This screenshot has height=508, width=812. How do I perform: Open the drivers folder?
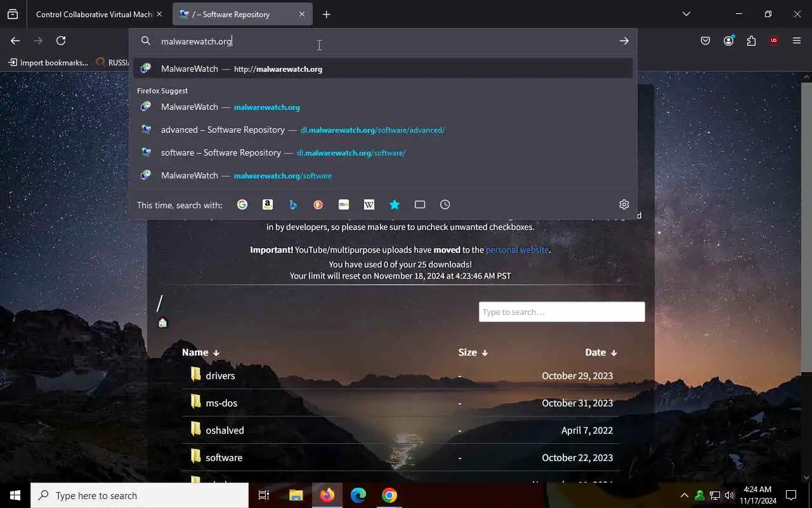click(x=220, y=375)
